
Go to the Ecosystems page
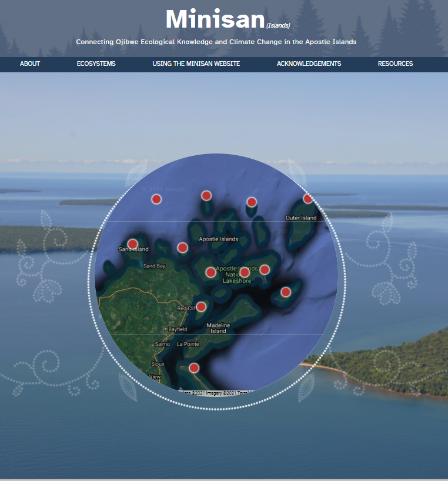tap(96, 64)
